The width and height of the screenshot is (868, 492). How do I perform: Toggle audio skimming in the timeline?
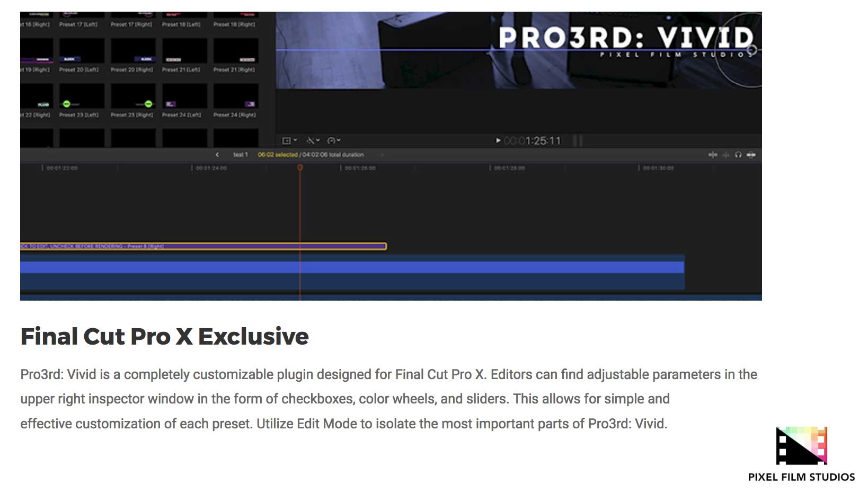pyautogui.click(x=725, y=155)
